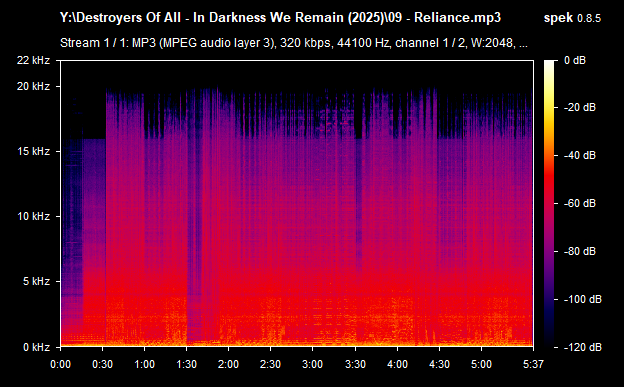Viewport: 624px width, 387px height.
Task: Click the 2:30 time axis label
Action: tap(271, 364)
